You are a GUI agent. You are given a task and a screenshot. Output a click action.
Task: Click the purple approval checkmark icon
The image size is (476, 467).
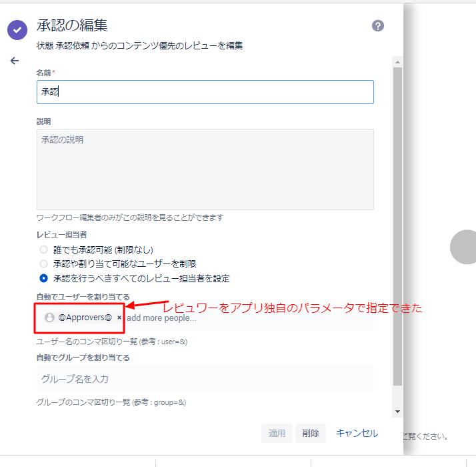pyautogui.click(x=17, y=30)
